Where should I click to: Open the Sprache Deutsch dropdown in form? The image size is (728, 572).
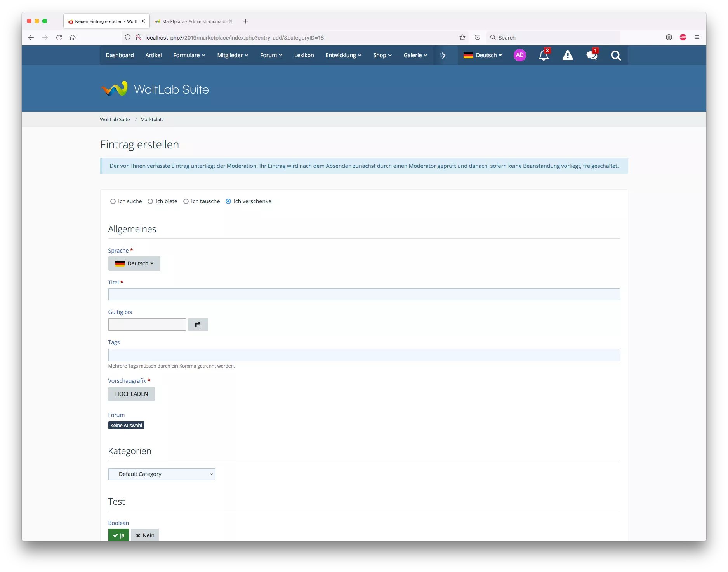[x=134, y=263]
